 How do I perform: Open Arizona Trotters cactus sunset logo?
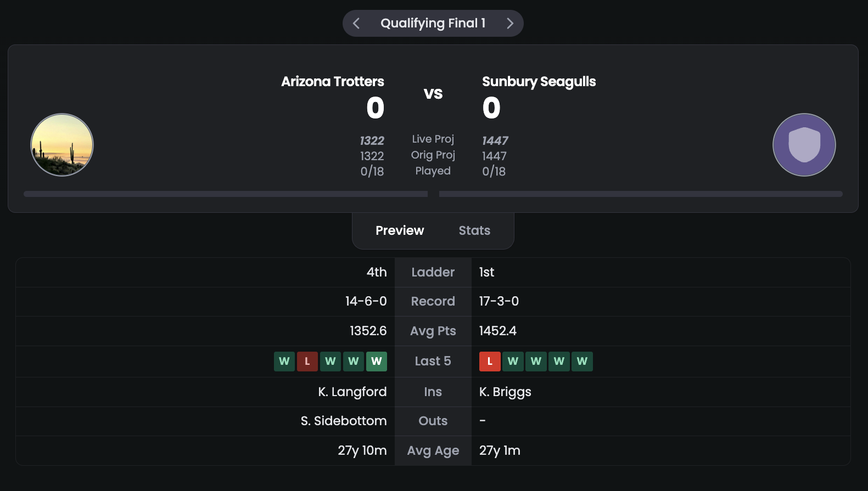point(62,145)
